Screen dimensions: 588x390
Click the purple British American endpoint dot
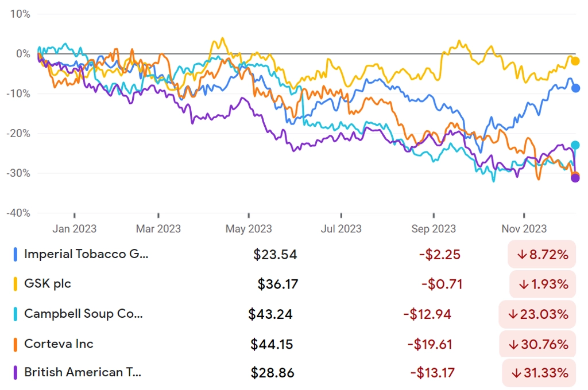[x=575, y=178]
